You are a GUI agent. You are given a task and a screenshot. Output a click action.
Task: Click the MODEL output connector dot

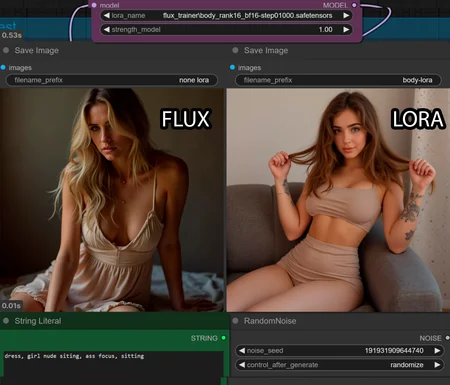pos(354,5)
